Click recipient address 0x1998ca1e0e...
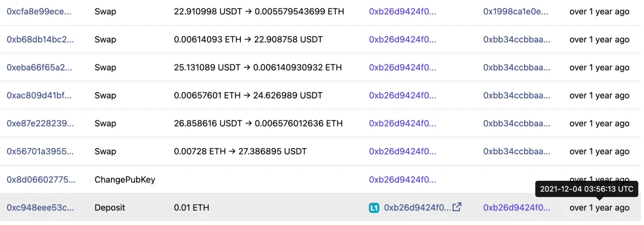The image size is (644, 225). (516, 11)
